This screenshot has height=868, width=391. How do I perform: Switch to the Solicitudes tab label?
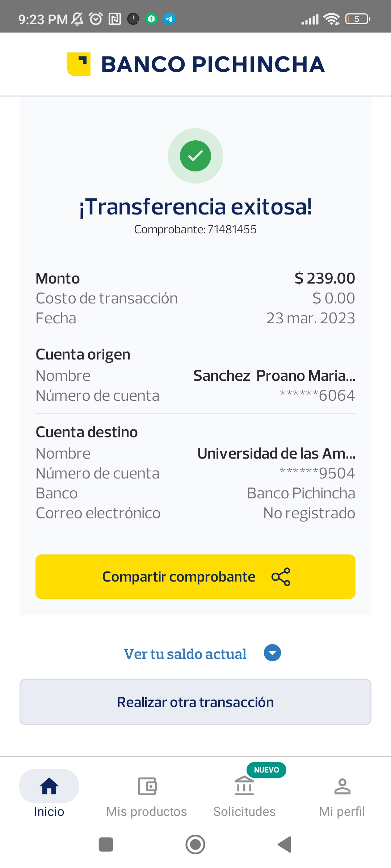(244, 812)
